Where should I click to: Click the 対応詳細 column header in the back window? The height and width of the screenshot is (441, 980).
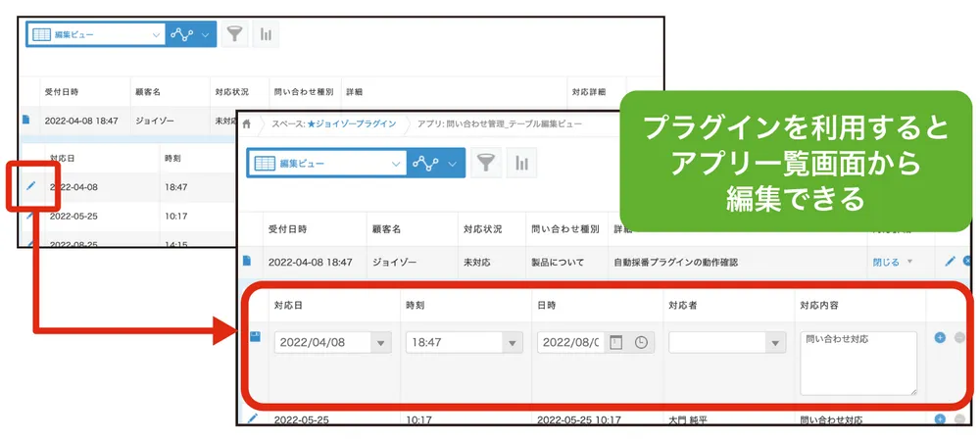coord(589,92)
